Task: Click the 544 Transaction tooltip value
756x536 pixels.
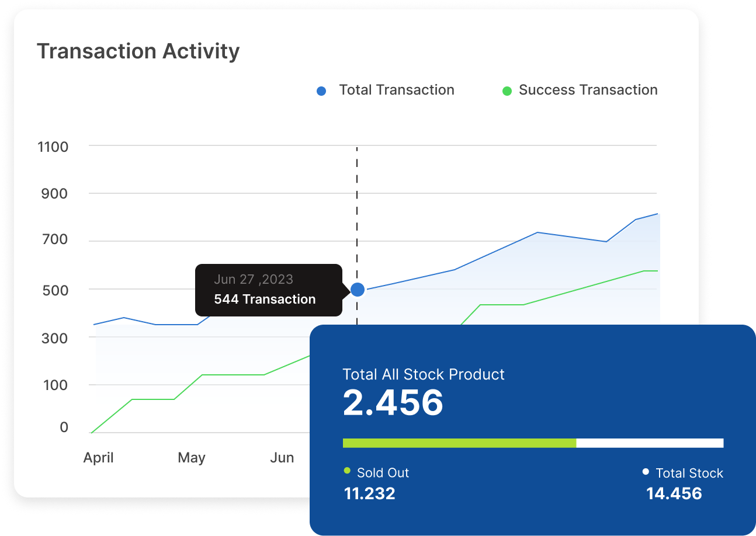Action: pyautogui.click(x=265, y=300)
